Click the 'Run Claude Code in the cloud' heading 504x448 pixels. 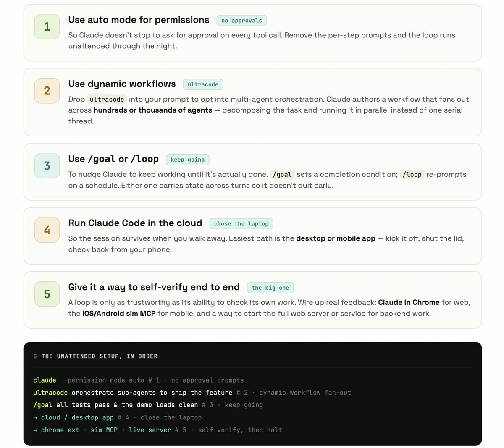click(x=135, y=223)
